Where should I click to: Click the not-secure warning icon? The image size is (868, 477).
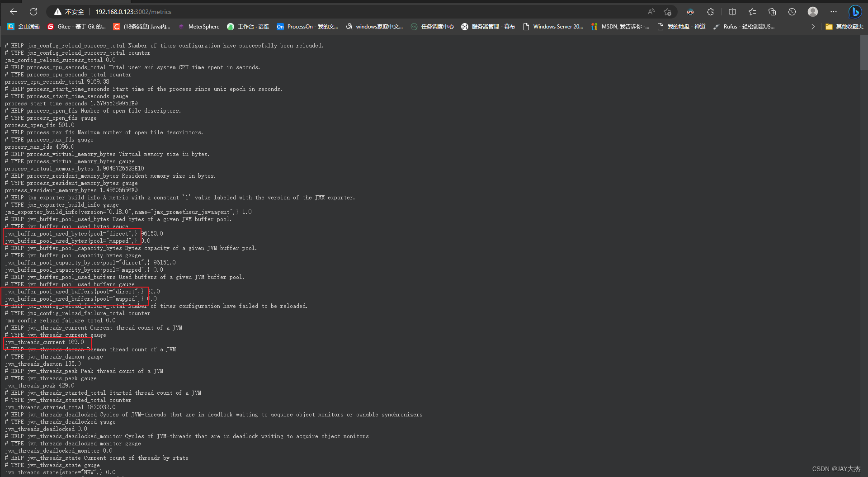pos(58,12)
